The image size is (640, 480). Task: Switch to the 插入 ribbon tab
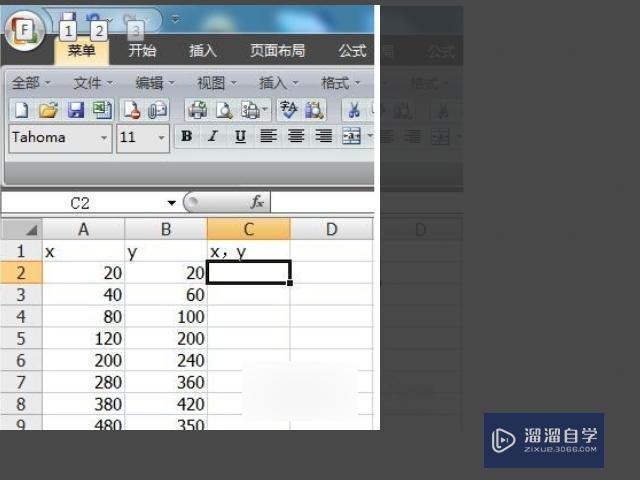pyautogui.click(x=203, y=51)
